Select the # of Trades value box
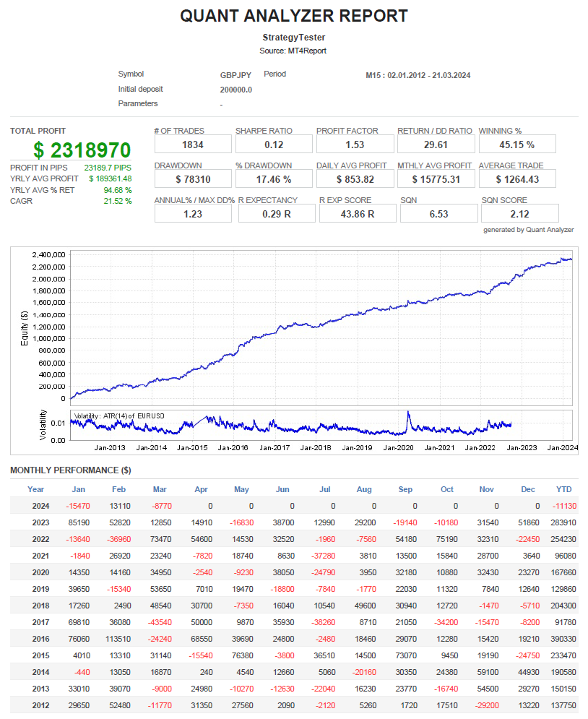The height and width of the screenshot is (719, 588). (193, 145)
